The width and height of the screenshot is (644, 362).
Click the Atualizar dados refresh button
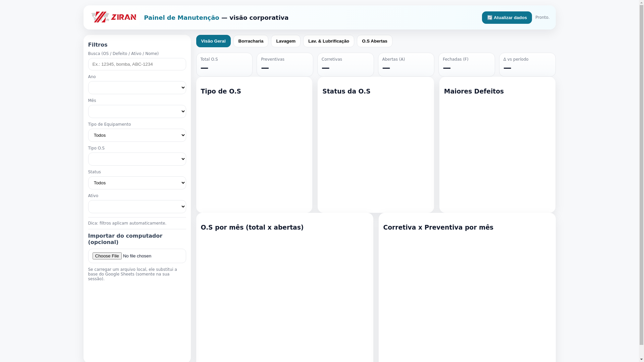coord(506,17)
